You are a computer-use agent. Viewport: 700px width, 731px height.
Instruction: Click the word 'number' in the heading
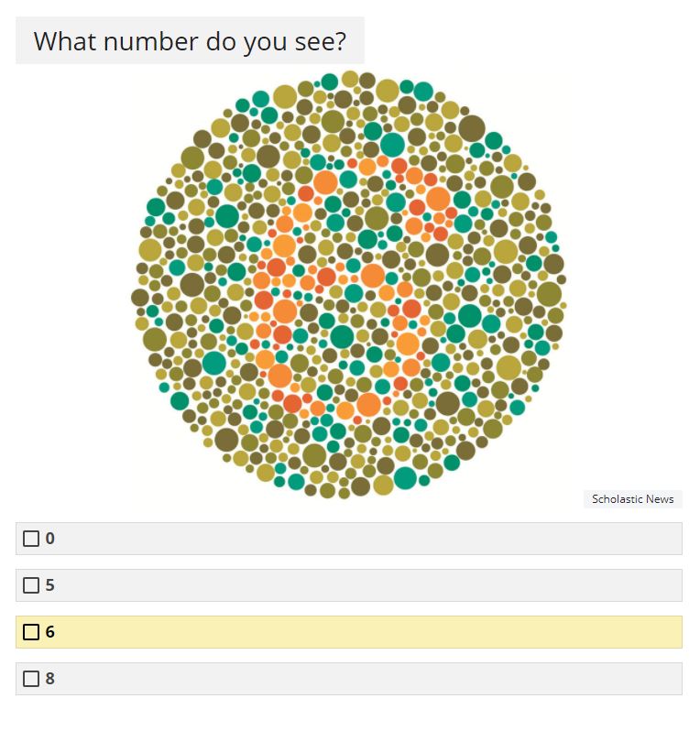[x=151, y=41]
